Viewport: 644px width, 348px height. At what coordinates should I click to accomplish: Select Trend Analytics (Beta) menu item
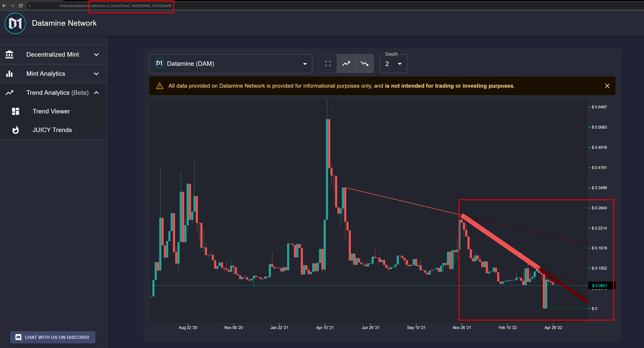pos(54,93)
